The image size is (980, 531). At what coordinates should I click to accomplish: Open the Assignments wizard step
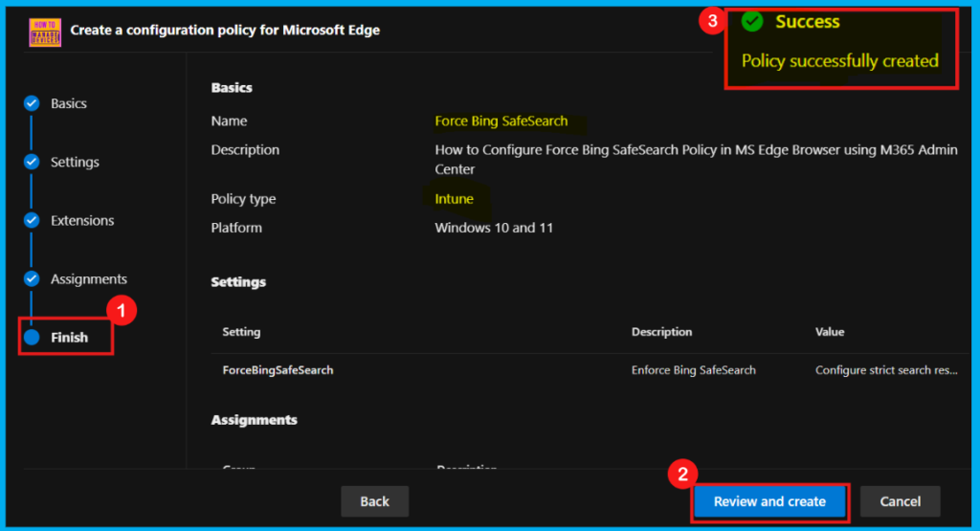click(89, 278)
